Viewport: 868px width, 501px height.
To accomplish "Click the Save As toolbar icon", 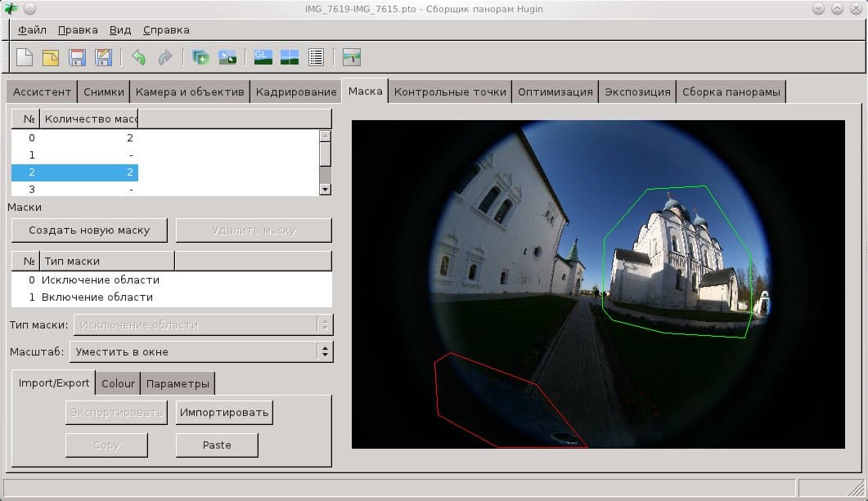I will 103,57.
